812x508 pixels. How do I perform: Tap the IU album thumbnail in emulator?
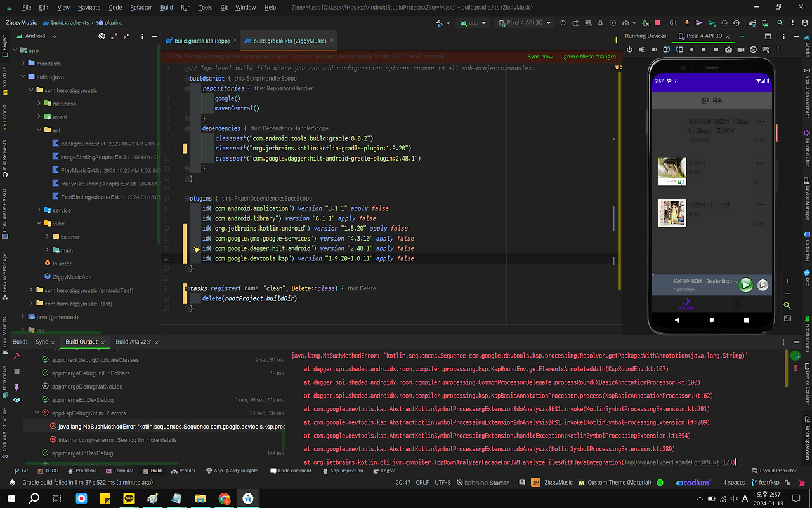[672, 171]
